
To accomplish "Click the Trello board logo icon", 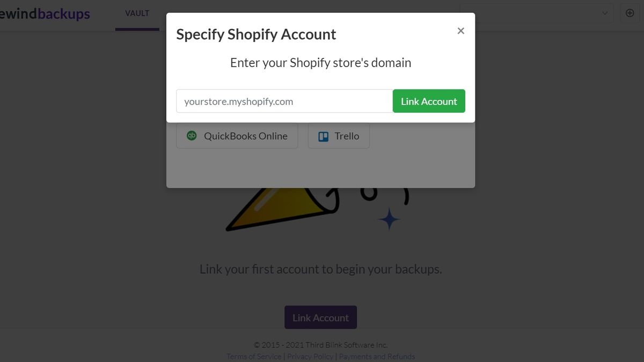I will [x=323, y=136].
